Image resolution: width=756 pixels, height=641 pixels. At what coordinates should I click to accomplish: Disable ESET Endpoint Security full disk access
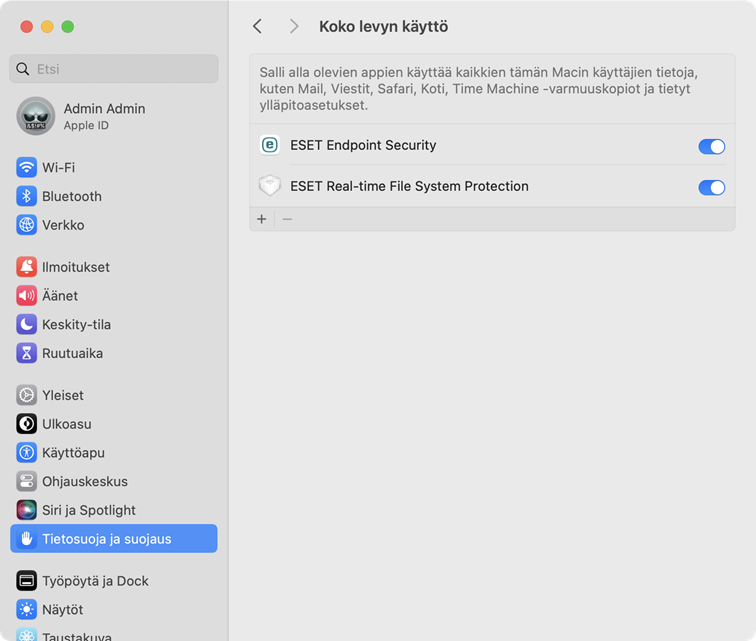pos(712,146)
